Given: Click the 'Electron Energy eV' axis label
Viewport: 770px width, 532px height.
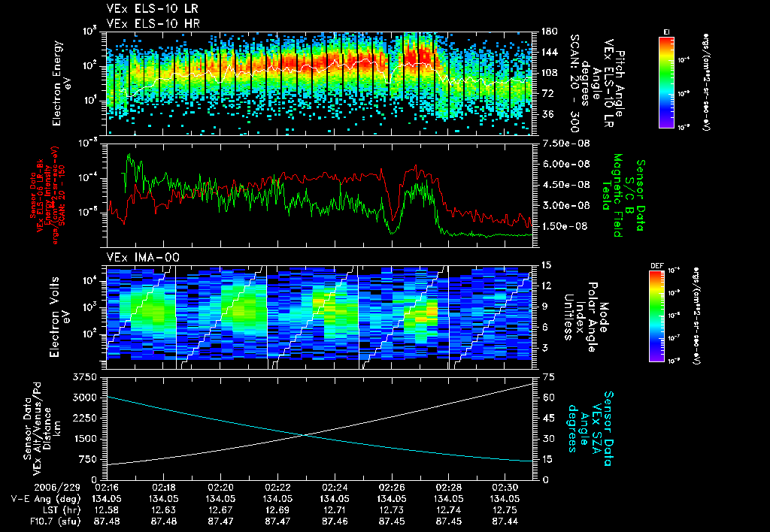Looking at the screenshot, I should tap(62, 83).
